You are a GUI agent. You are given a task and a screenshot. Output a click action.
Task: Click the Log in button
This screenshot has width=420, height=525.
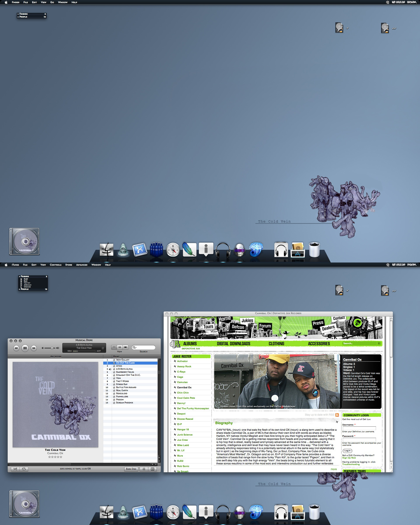[347, 451]
